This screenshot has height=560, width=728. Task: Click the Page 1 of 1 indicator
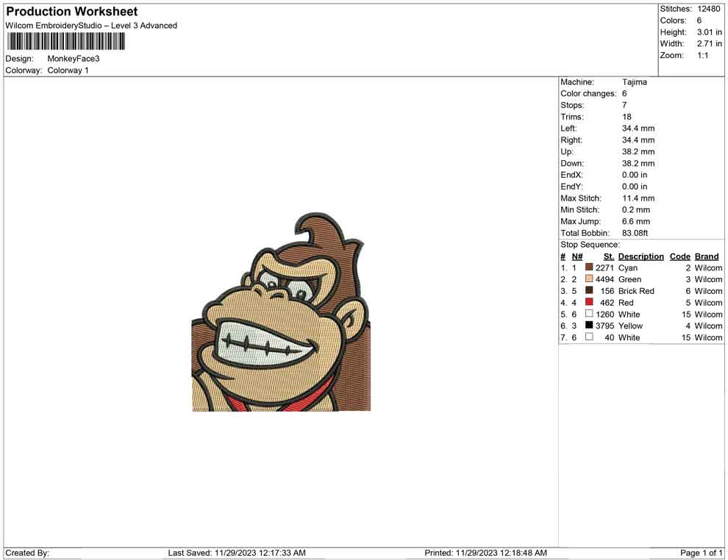pos(701,553)
